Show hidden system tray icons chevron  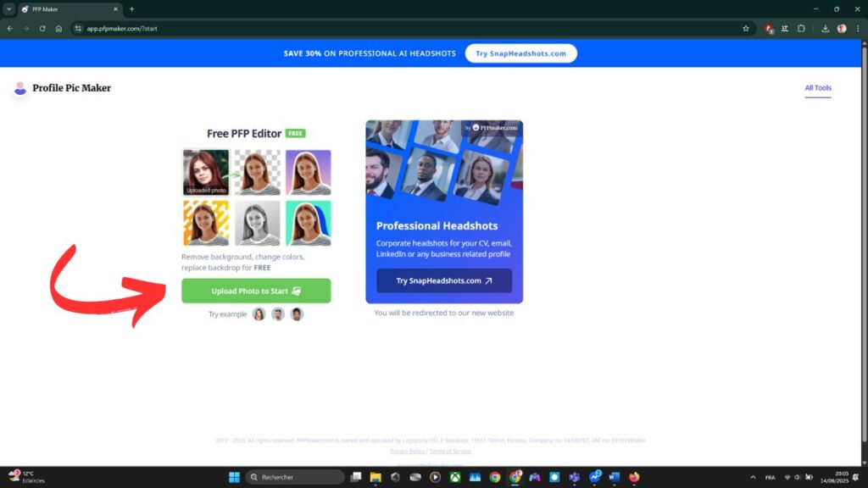tap(753, 477)
